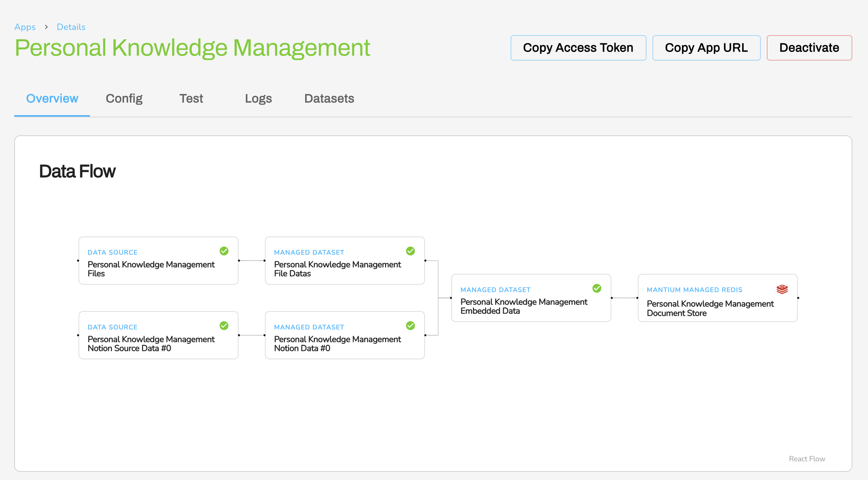Screen dimensions: 868x480
Task: Click green checkmark on Notion Source Data node
Action: click(224, 326)
